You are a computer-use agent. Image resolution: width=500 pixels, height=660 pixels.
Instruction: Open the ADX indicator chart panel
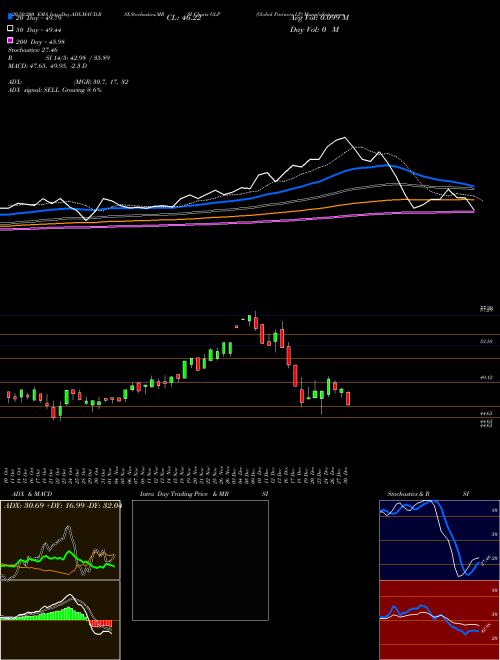pyautogui.click(x=60, y=540)
